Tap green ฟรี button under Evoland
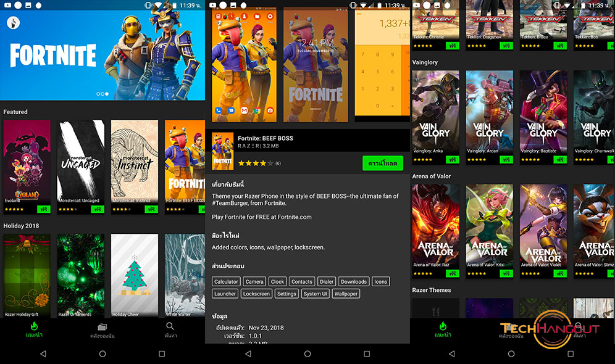 click(44, 209)
